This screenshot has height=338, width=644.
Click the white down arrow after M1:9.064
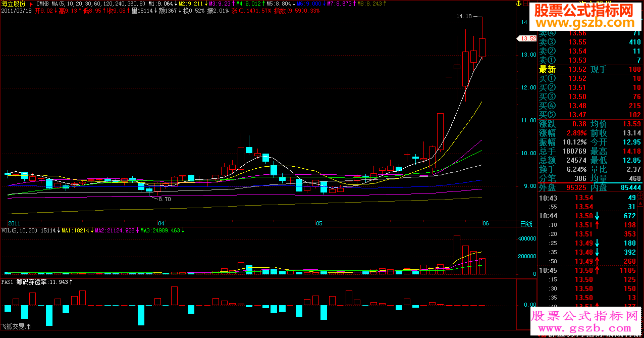[175, 4]
